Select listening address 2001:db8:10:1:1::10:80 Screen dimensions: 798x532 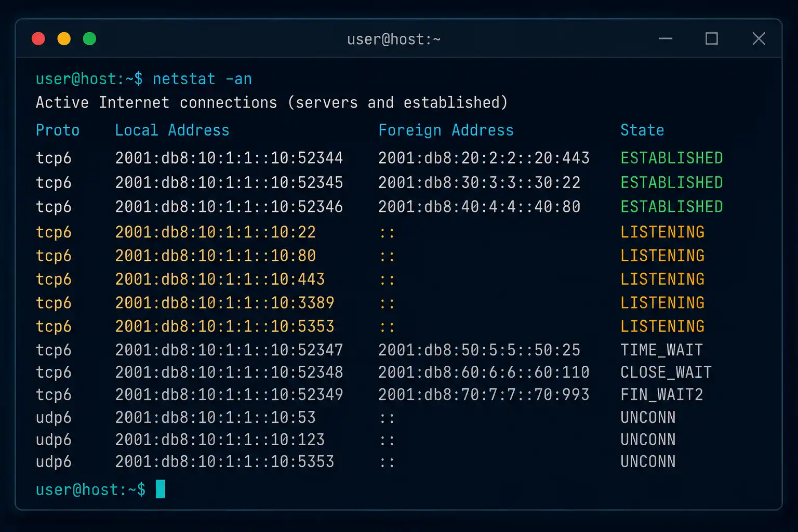point(216,256)
